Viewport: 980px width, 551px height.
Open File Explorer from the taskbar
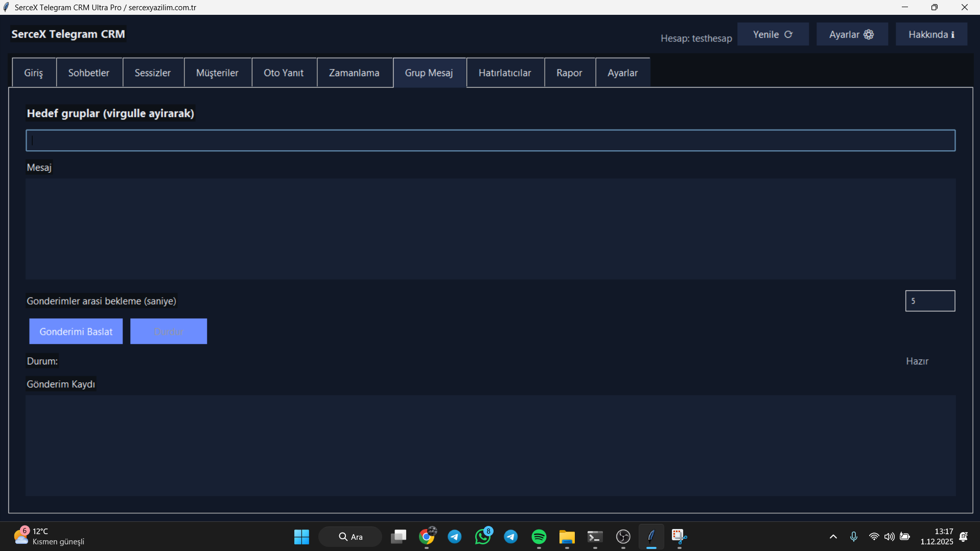tap(567, 536)
